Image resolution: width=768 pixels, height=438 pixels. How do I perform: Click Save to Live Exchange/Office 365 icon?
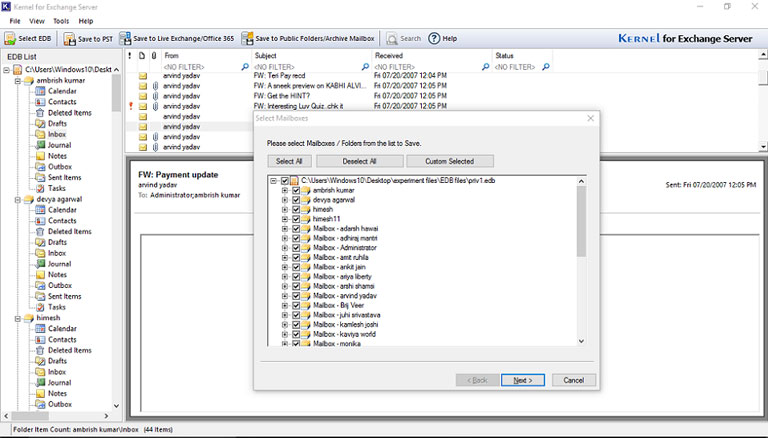pos(125,38)
